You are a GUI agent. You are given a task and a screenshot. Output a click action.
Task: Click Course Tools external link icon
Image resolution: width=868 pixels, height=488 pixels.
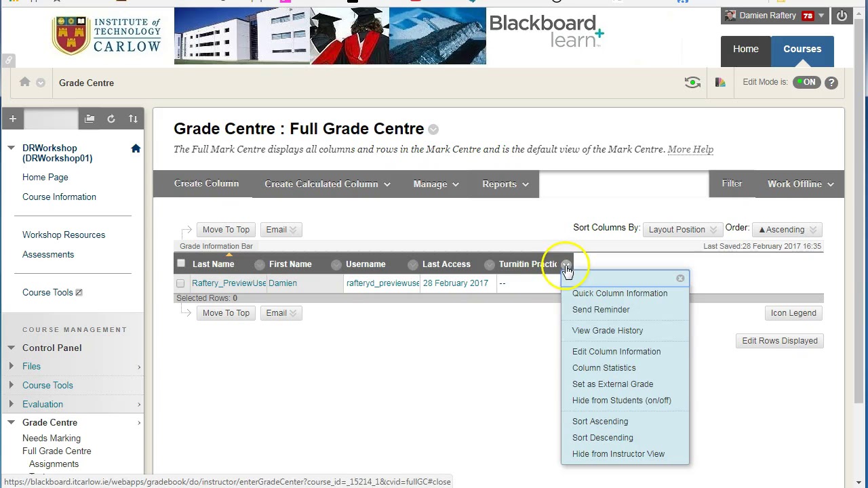(79, 293)
